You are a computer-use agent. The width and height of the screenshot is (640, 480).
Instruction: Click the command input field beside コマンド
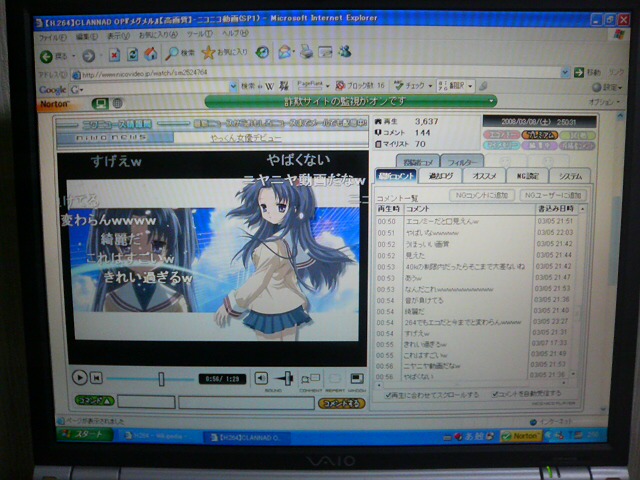(x=147, y=402)
